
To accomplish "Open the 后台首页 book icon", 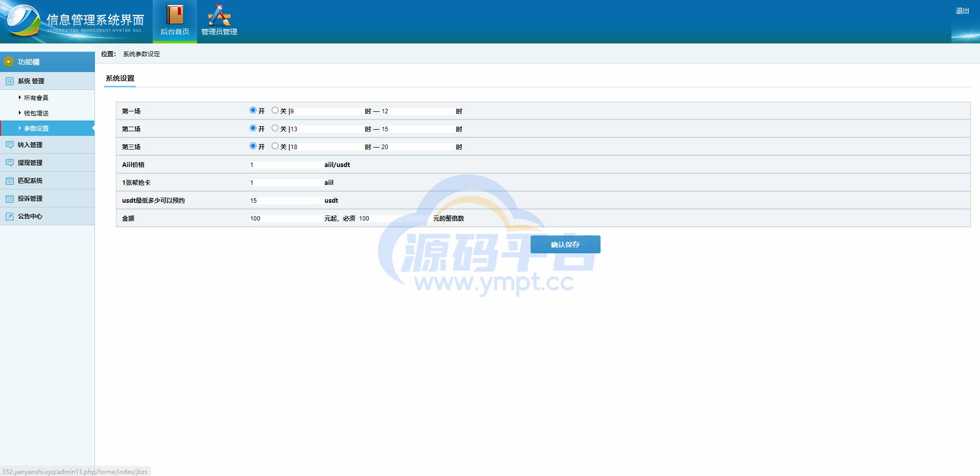I will pos(175,15).
